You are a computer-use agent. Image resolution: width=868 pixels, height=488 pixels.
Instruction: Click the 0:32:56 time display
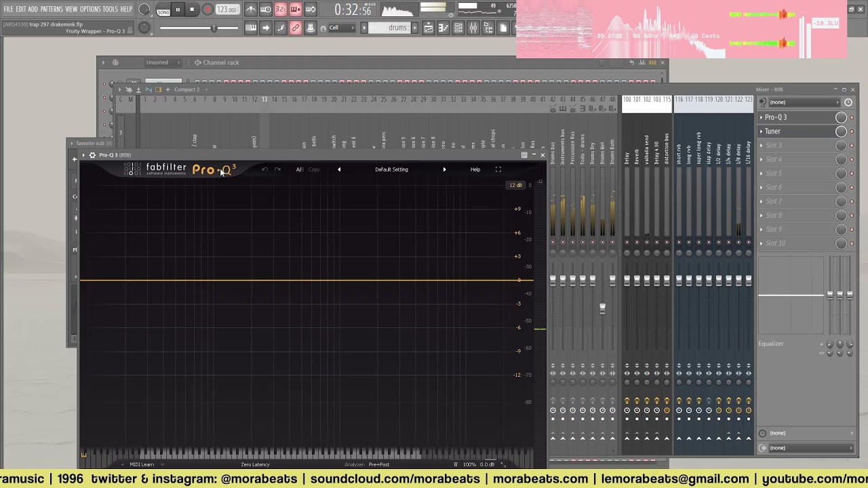coord(353,10)
